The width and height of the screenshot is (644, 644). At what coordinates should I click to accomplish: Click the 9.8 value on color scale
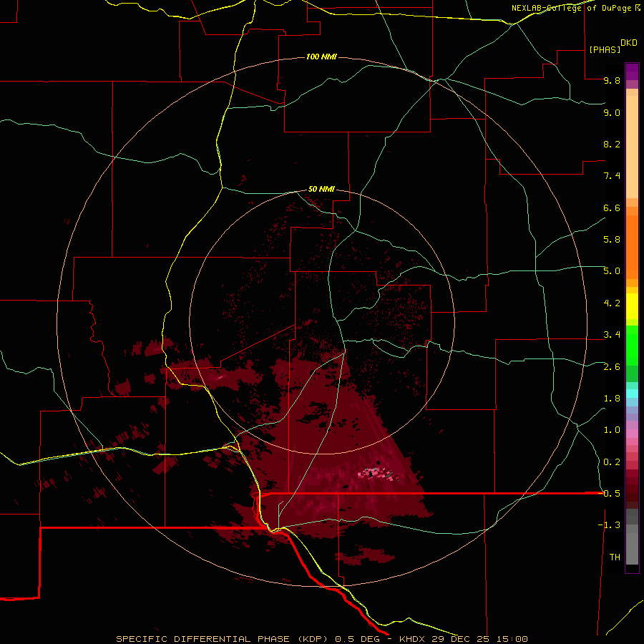point(612,80)
